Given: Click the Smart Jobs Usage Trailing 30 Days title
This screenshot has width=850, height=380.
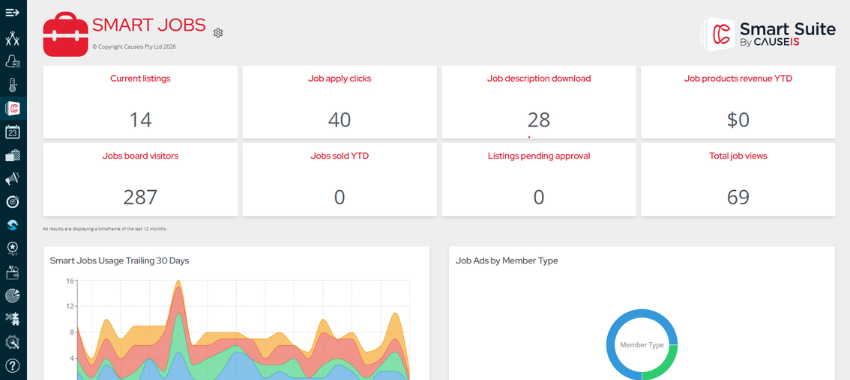Looking at the screenshot, I should click(119, 261).
